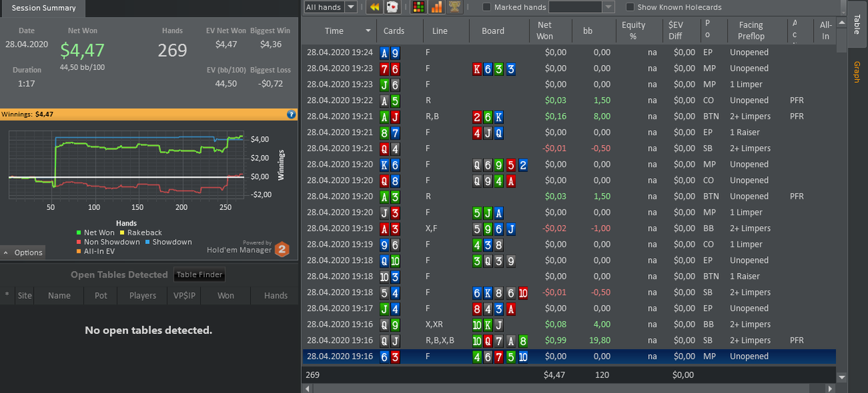The height and width of the screenshot is (393, 868).
Task: Select the AJ hand winning $0,16
Action: click(569, 117)
